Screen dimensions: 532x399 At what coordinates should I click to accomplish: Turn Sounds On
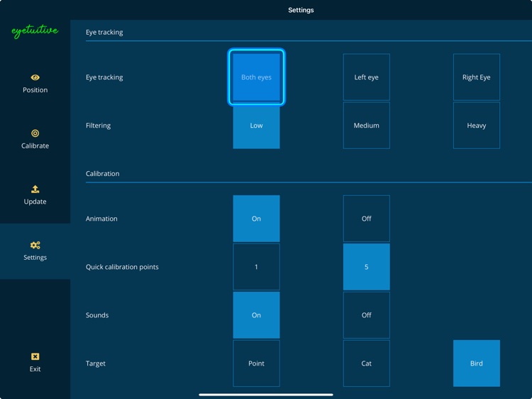tap(256, 315)
